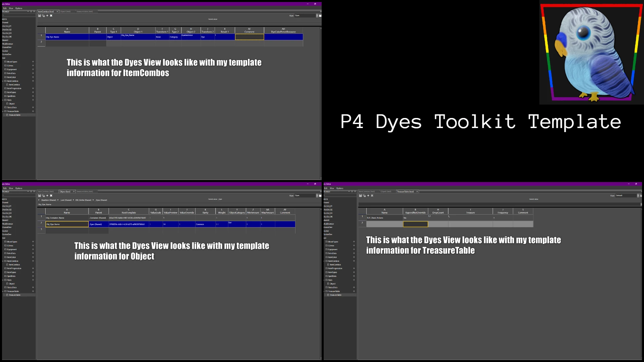Viewport: 644px width, 362px height.
Task: Open the View dropdown showing Dyes in ItemCombos window
Action: 317,16
